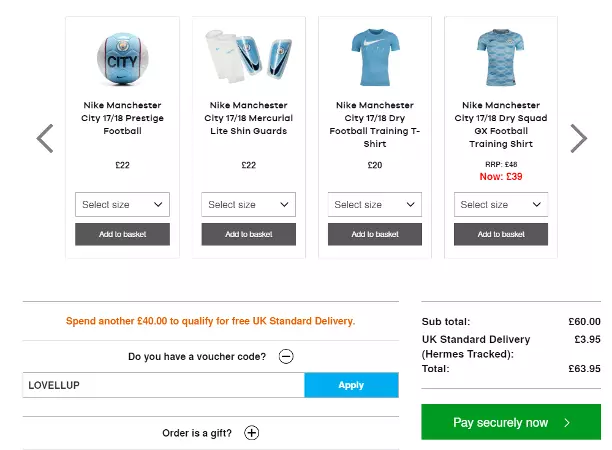Select size for Dry Football Training T-Shirt
This screenshot has width=612, height=450.
pos(375,205)
